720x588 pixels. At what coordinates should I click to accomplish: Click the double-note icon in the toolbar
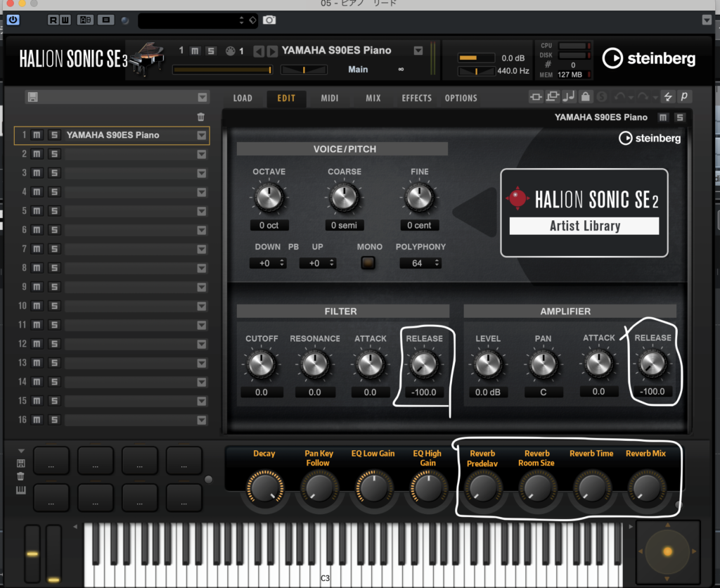coord(569,98)
